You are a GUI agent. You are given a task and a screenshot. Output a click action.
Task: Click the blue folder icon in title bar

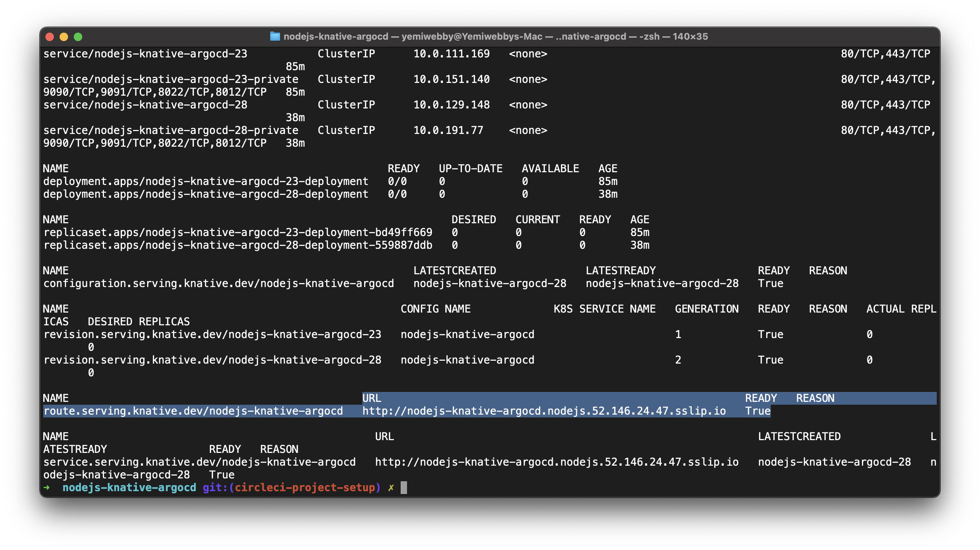(275, 37)
